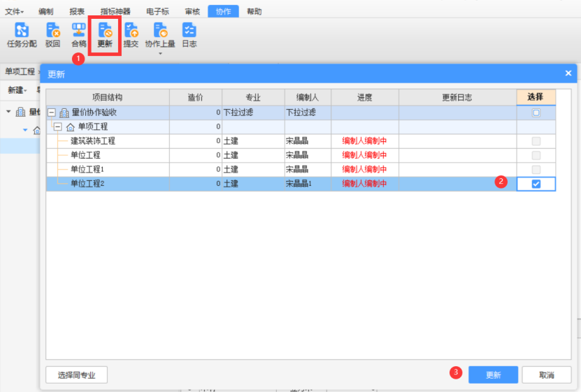Click the 专业 column header

253,97
